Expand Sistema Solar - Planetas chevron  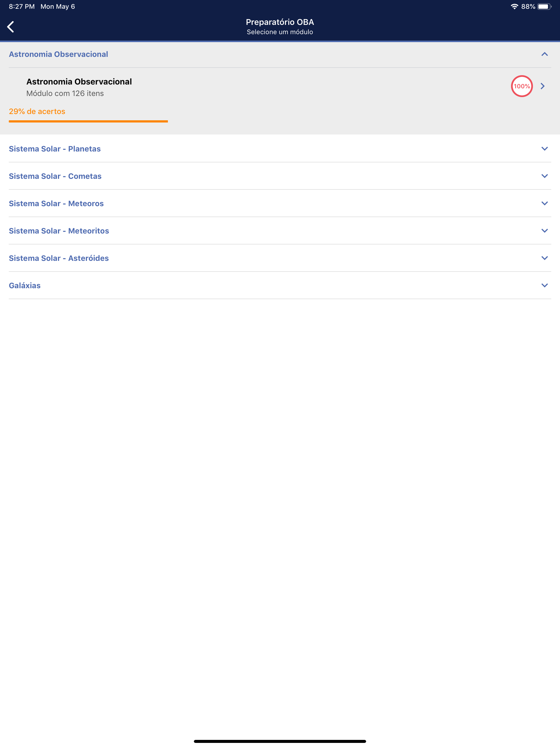544,148
